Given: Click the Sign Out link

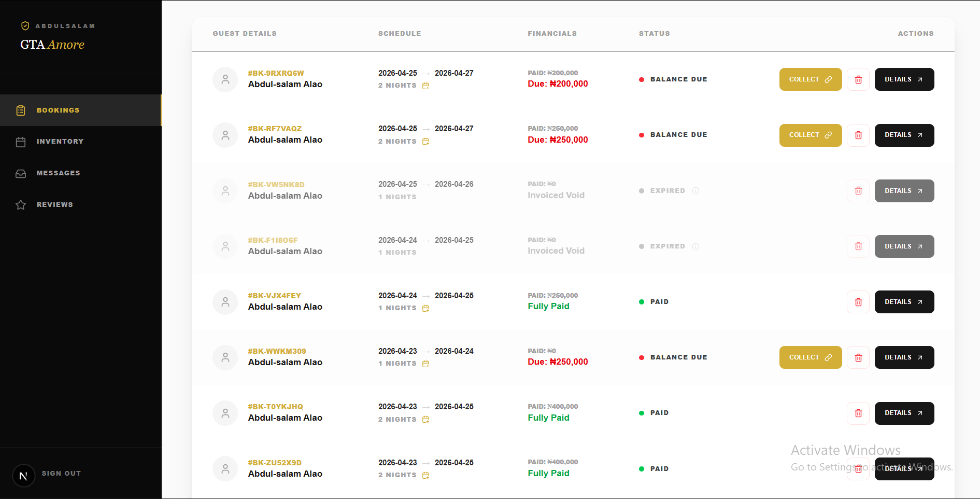Looking at the screenshot, I should (x=61, y=474).
